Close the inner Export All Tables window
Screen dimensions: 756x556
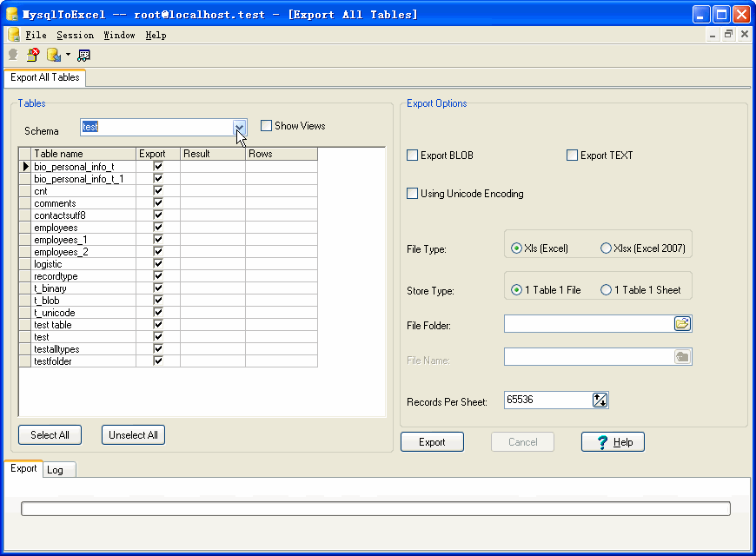pos(745,34)
